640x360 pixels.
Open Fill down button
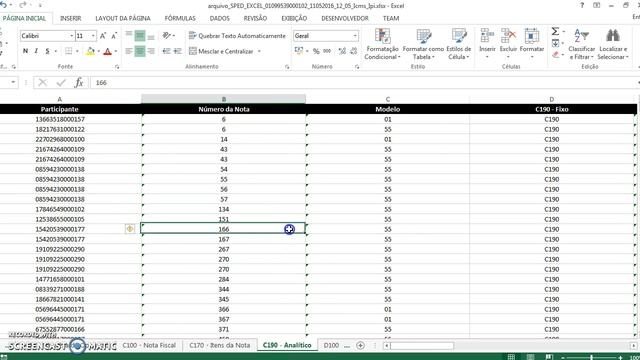555,43
